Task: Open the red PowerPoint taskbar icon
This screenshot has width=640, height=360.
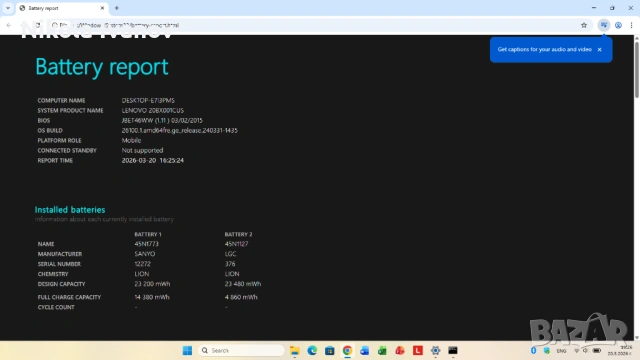Action: point(400,351)
